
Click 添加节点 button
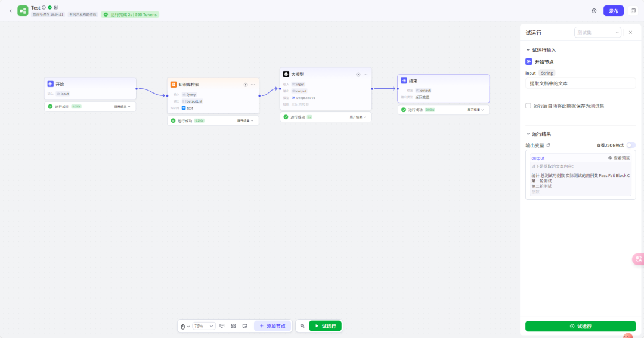tap(273, 326)
